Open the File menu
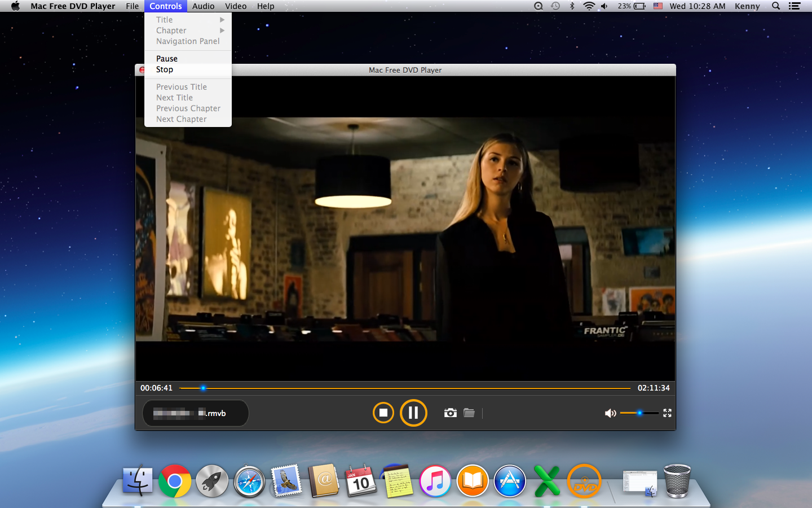 tap(133, 6)
